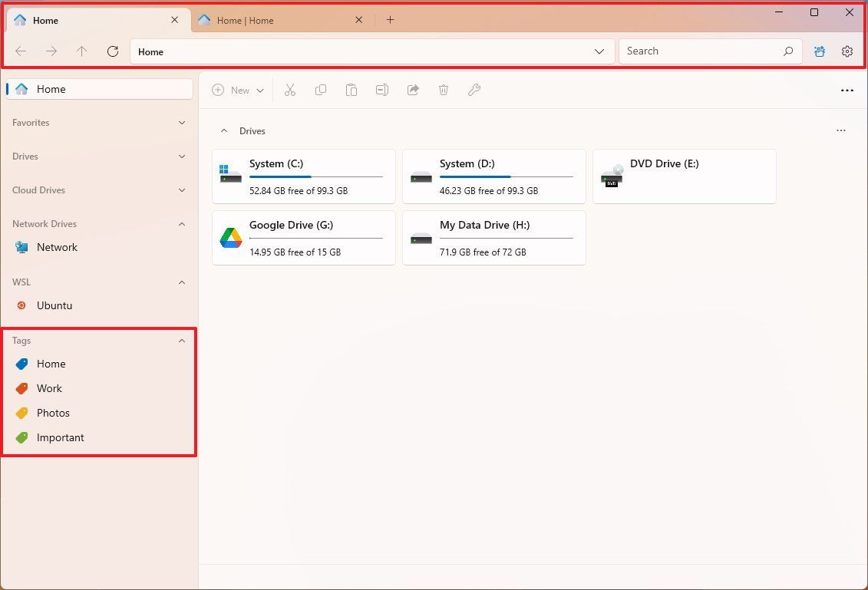Click the Share icon

point(413,90)
